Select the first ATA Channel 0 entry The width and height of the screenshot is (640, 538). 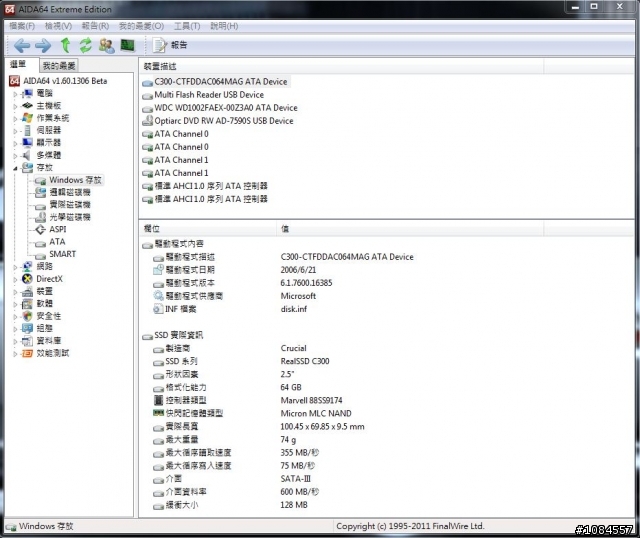click(181, 134)
